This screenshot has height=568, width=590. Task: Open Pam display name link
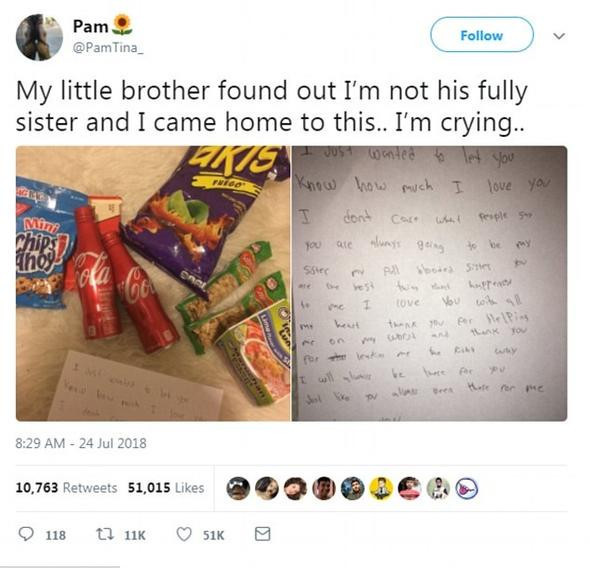(90, 26)
